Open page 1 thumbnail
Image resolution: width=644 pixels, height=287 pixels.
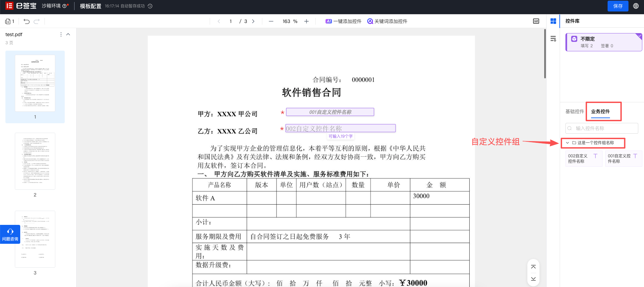point(35,83)
